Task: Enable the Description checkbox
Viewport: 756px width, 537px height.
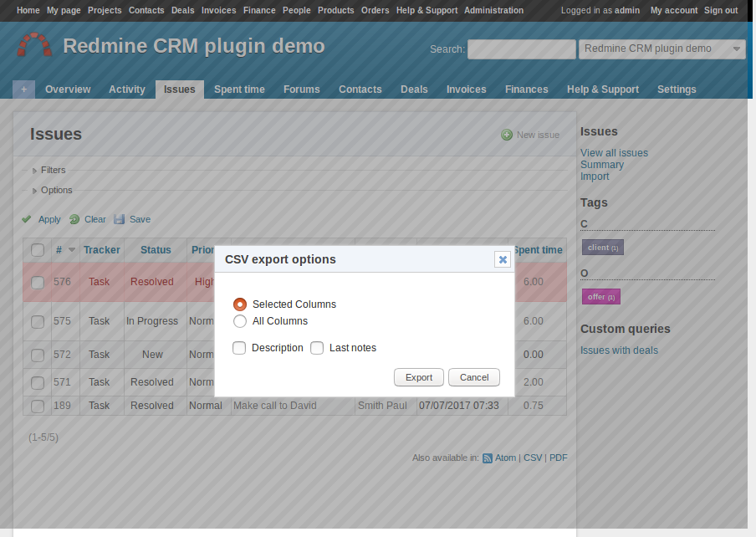Action: (239, 348)
